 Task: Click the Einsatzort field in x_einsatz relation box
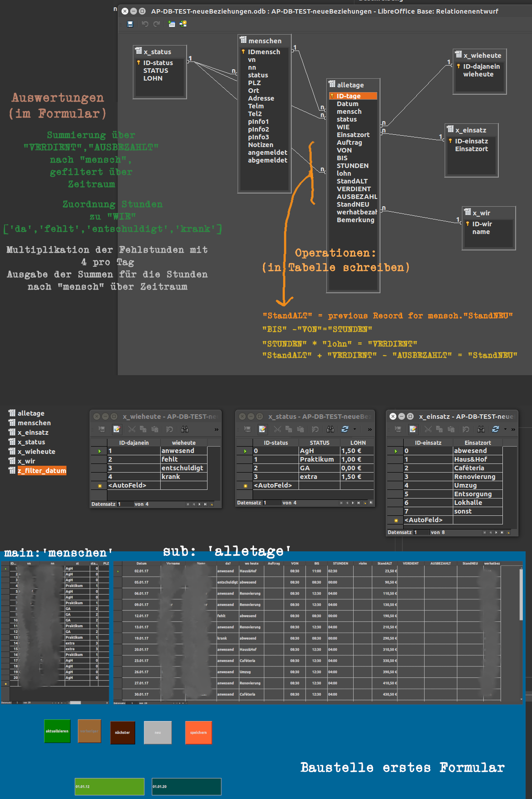[x=471, y=149]
